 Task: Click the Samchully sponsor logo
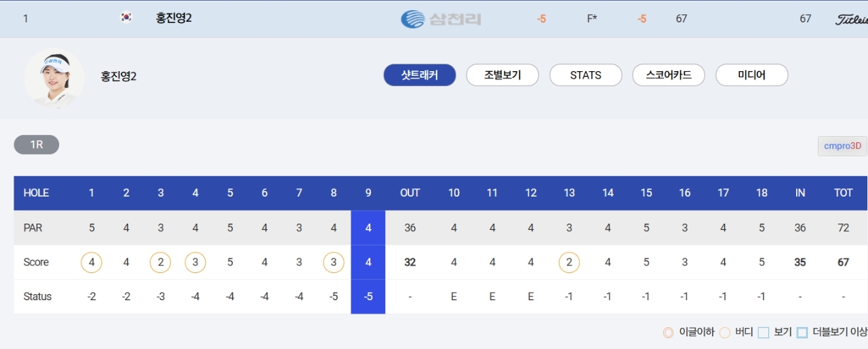pyautogui.click(x=441, y=19)
